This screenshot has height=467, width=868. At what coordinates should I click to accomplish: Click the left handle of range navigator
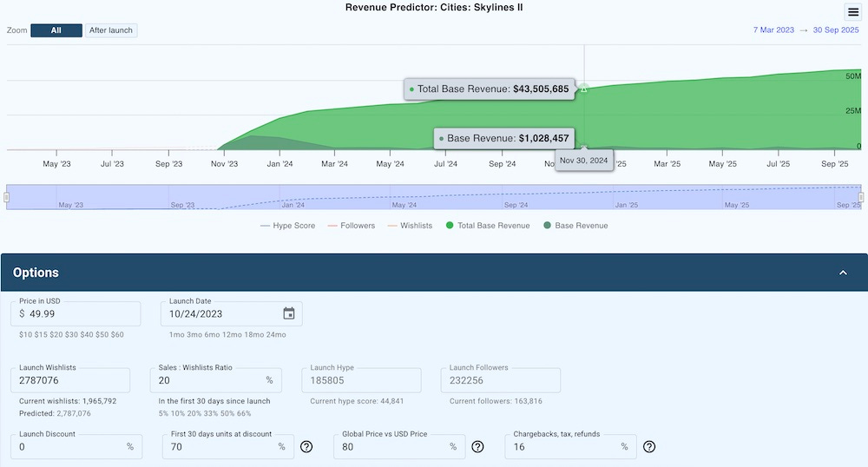tap(7, 197)
